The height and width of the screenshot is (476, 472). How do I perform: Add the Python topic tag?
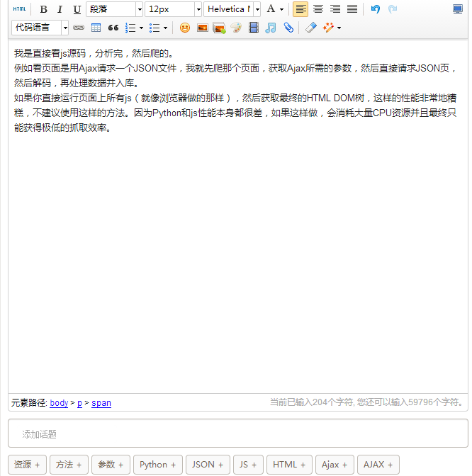pyautogui.click(x=158, y=465)
